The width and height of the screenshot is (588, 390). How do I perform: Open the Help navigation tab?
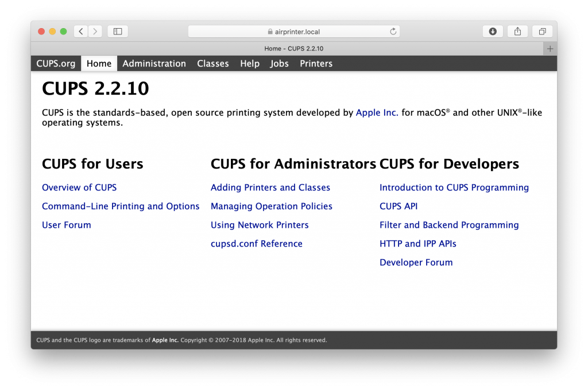pos(250,63)
